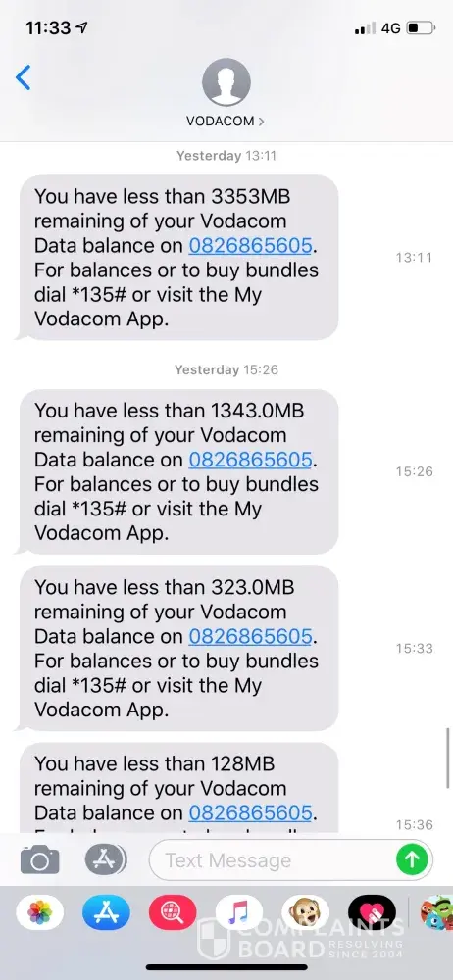Viewport: 453px width, 980px height.
Task: Tap phone number link in 1343.0MB message
Action: point(250,460)
